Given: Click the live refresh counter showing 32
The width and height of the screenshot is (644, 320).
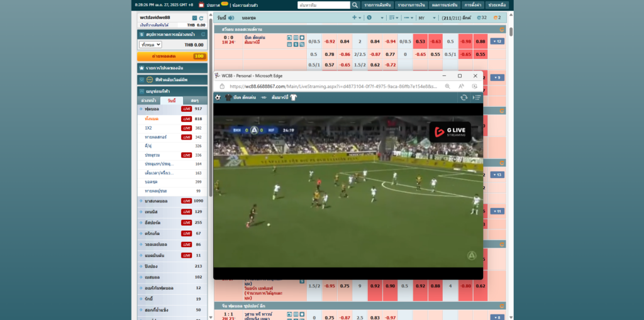Looking at the screenshot, I should pyautogui.click(x=482, y=18).
